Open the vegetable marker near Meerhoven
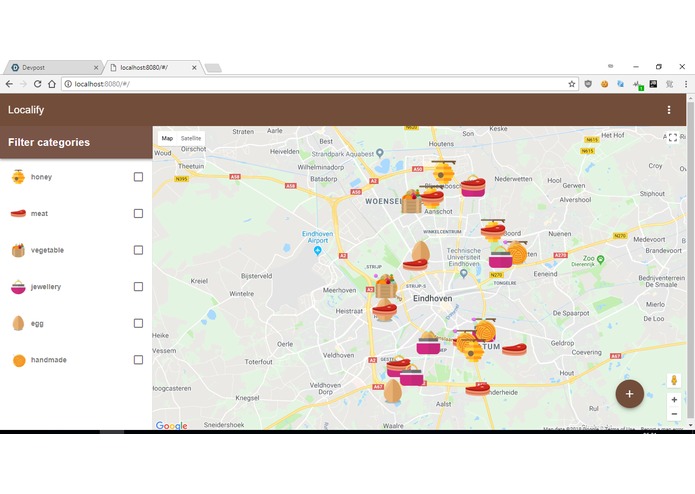 click(x=386, y=286)
